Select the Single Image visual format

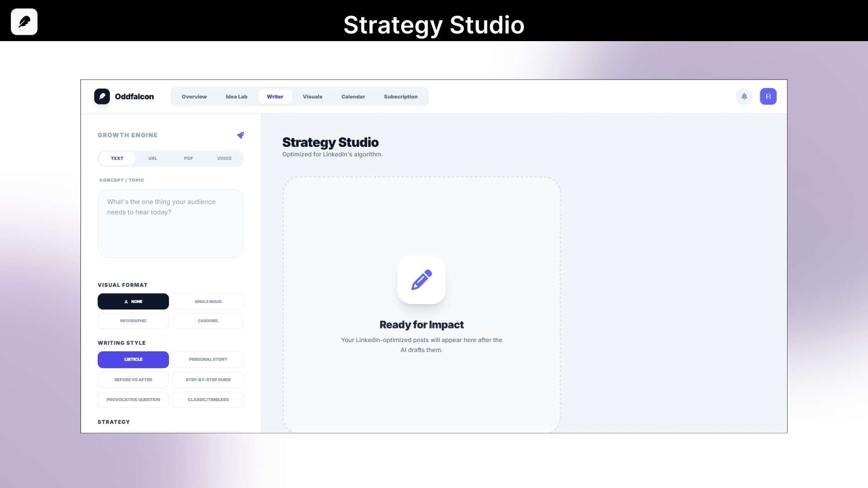tap(208, 301)
